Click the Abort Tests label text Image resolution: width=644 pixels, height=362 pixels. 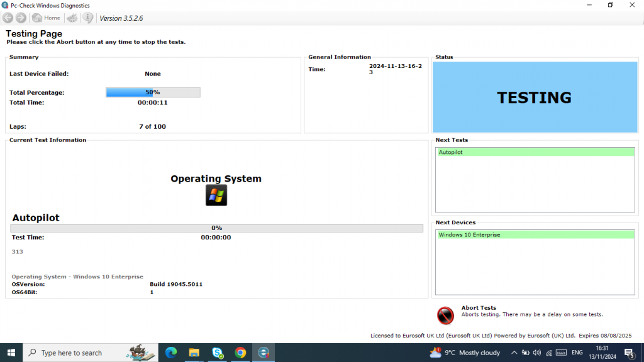(479, 308)
